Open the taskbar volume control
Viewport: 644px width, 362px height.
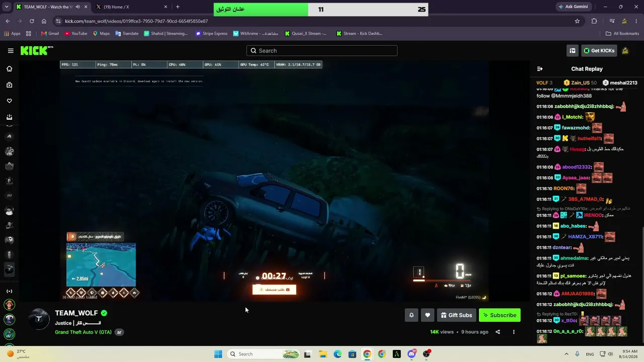[x=610, y=354]
